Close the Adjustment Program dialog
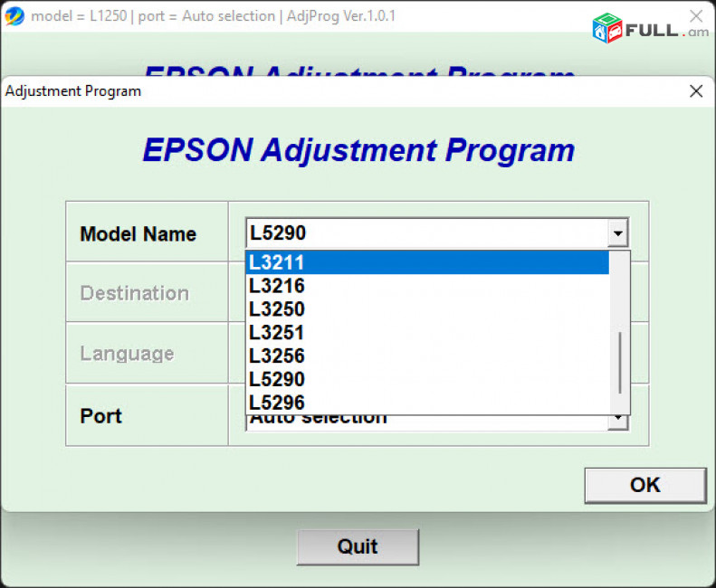The height and width of the screenshot is (588, 716). (696, 90)
